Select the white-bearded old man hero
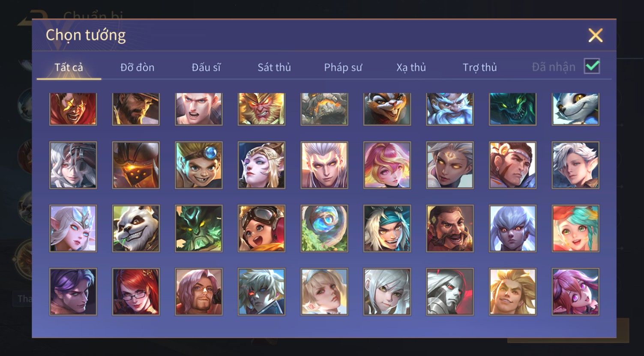The height and width of the screenshot is (356, 644). [450, 109]
